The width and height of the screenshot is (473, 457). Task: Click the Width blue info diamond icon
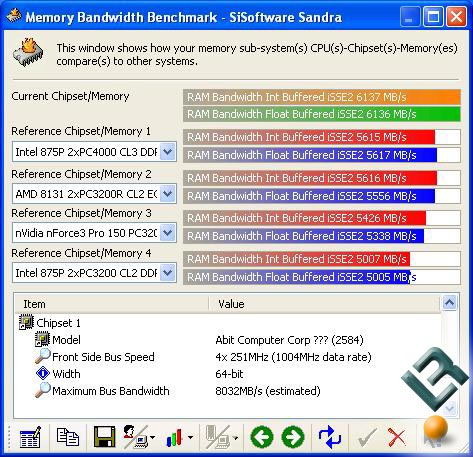click(x=43, y=373)
